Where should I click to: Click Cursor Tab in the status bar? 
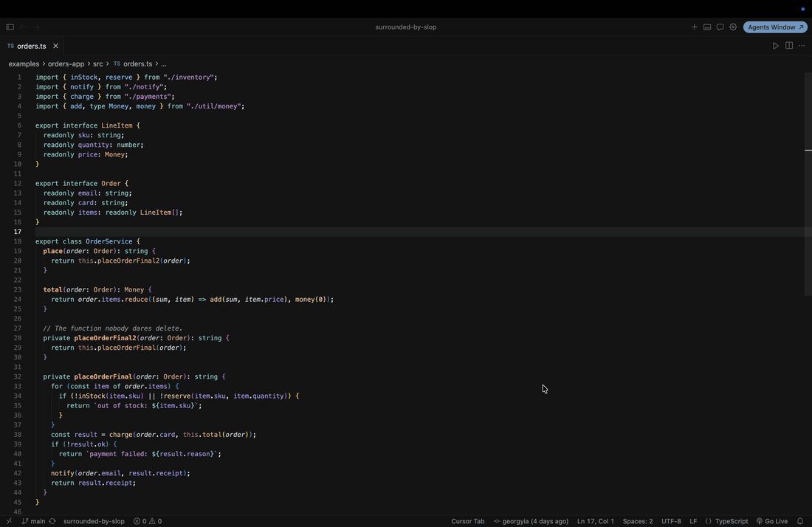coord(467,521)
